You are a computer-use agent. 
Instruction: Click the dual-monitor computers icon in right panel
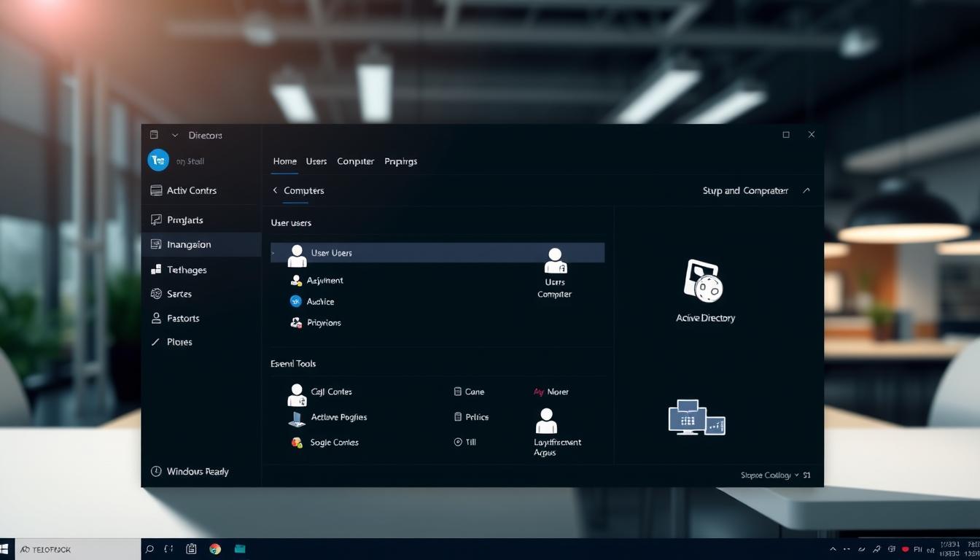[x=695, y=417]
